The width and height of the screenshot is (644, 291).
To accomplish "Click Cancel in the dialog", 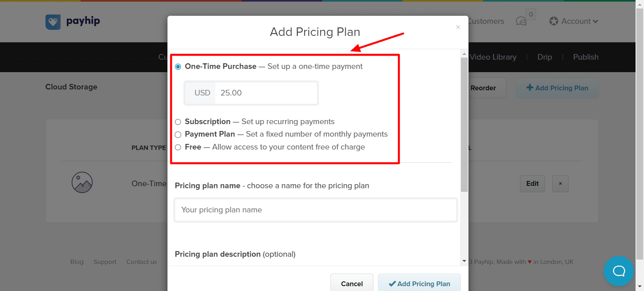I will pyautogui.click(x=352, y=284).
